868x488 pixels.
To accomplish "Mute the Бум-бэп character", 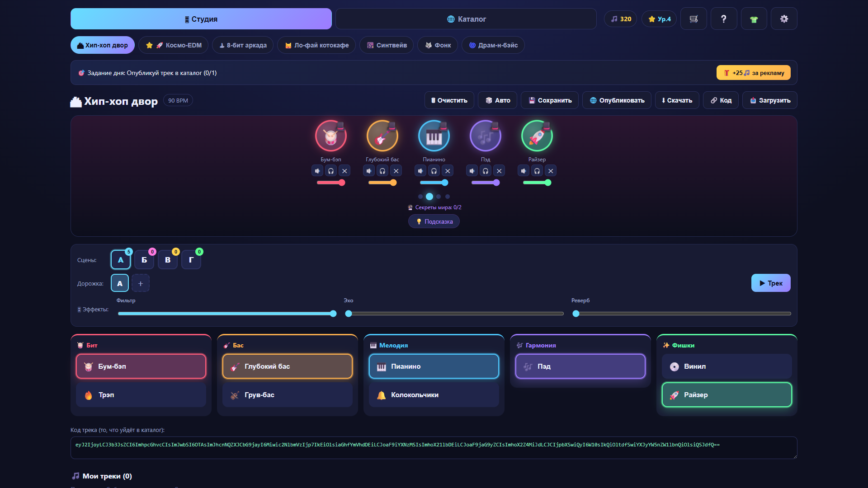I will (317, 171).
